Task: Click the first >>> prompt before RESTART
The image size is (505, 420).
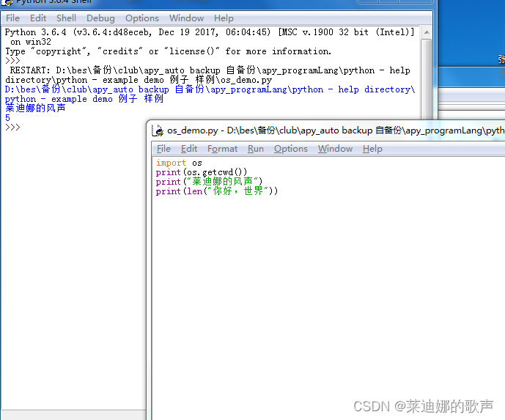Action: 12,61
